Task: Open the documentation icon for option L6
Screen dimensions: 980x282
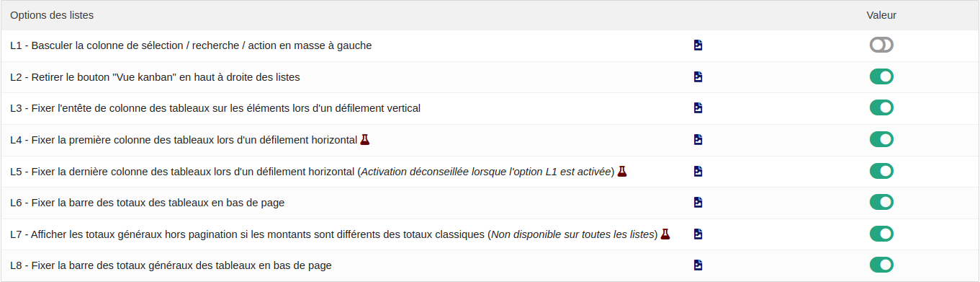Action: point(698,203)
